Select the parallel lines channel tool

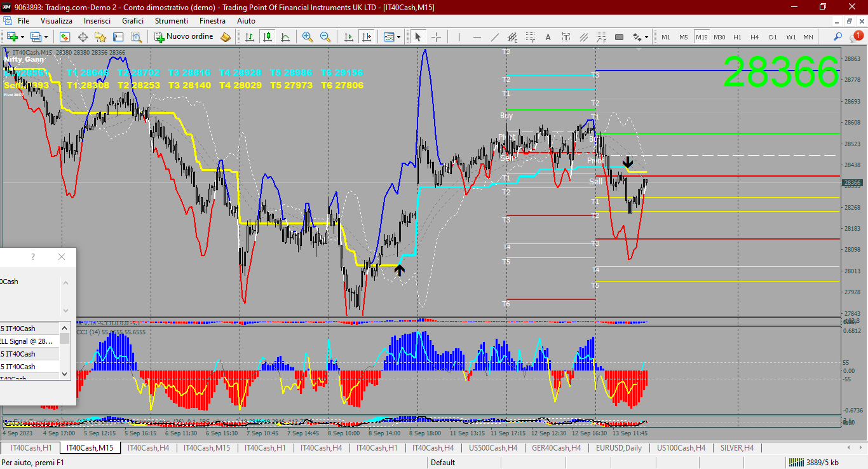pos(583,37)
